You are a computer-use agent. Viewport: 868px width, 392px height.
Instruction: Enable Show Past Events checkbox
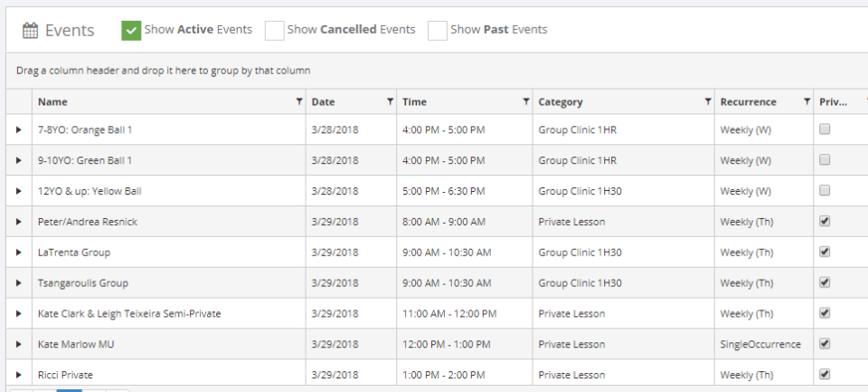tap(438, 31)
